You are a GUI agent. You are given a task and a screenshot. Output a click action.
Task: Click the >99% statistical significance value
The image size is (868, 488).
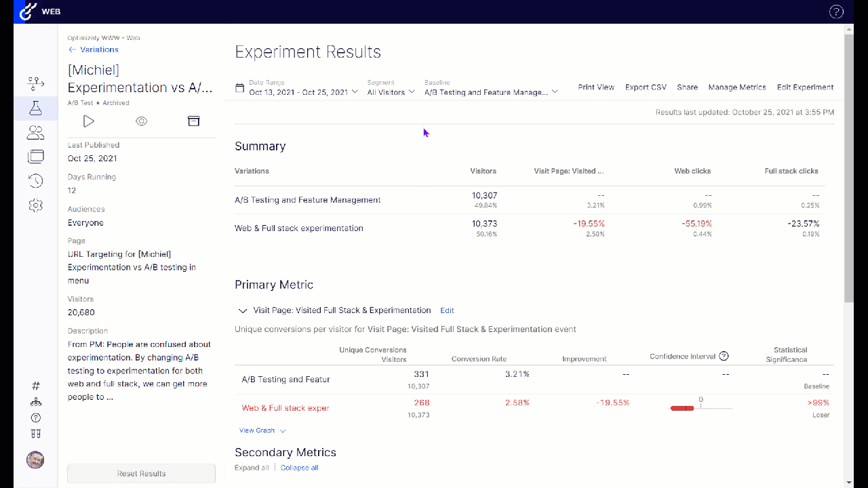click(x=818, y=403)
